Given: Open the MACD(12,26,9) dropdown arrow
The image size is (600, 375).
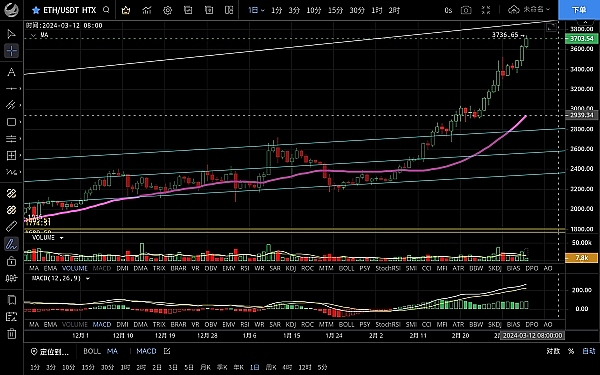Looking at the screenshot, I should [x=88, y=279].
